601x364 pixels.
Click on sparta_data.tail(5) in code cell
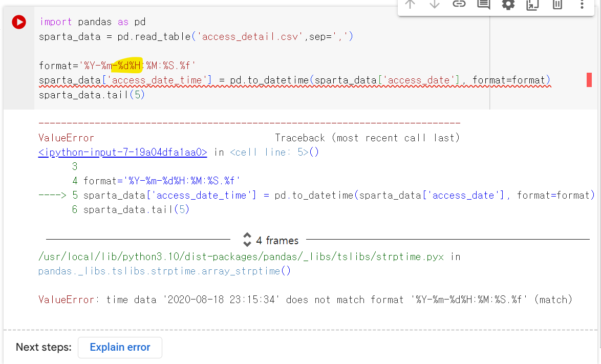tap(92, 95)
